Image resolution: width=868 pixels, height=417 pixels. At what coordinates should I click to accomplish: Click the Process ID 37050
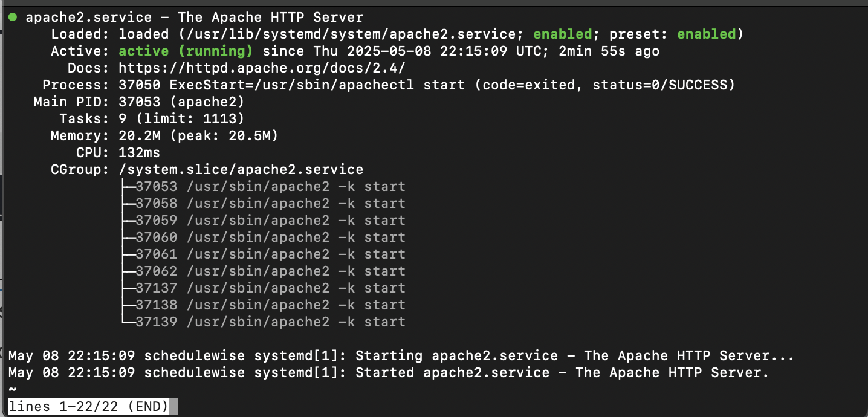click(140, 85)
